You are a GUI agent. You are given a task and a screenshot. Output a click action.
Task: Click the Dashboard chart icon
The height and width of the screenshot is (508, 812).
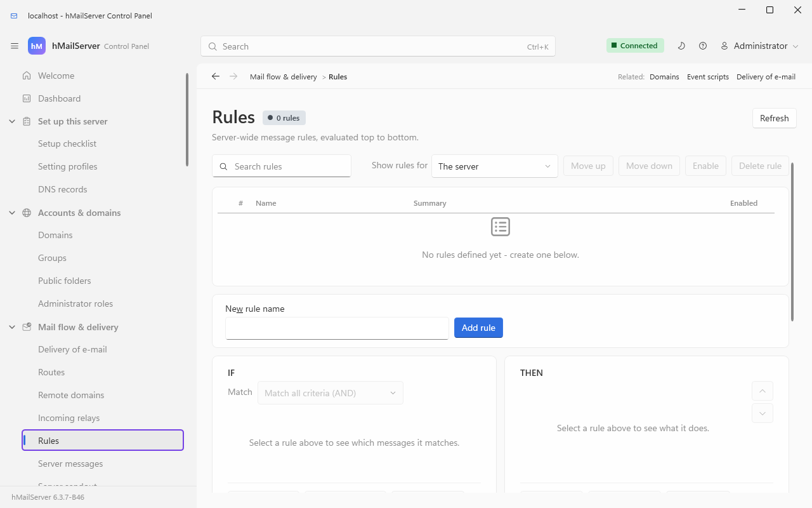27,98
